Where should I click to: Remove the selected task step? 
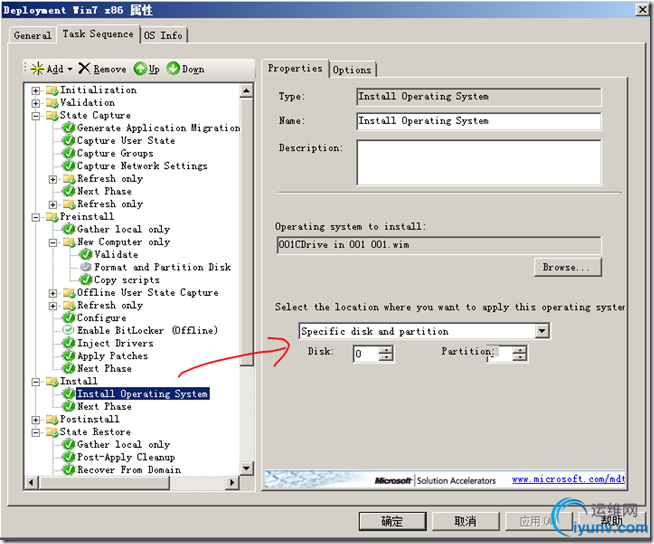click(x=103, y=68)
